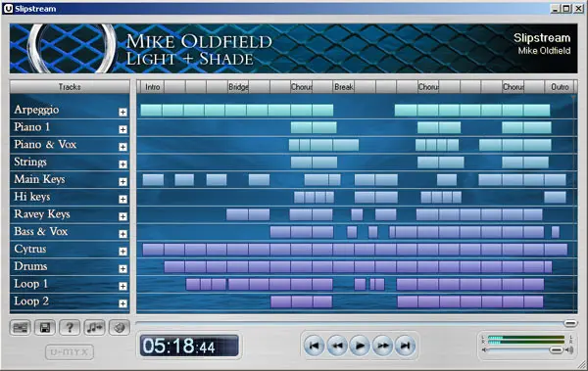Open the mixer panel icon
This screenshot has height=371, width=588.
click(x=21, y=328)
